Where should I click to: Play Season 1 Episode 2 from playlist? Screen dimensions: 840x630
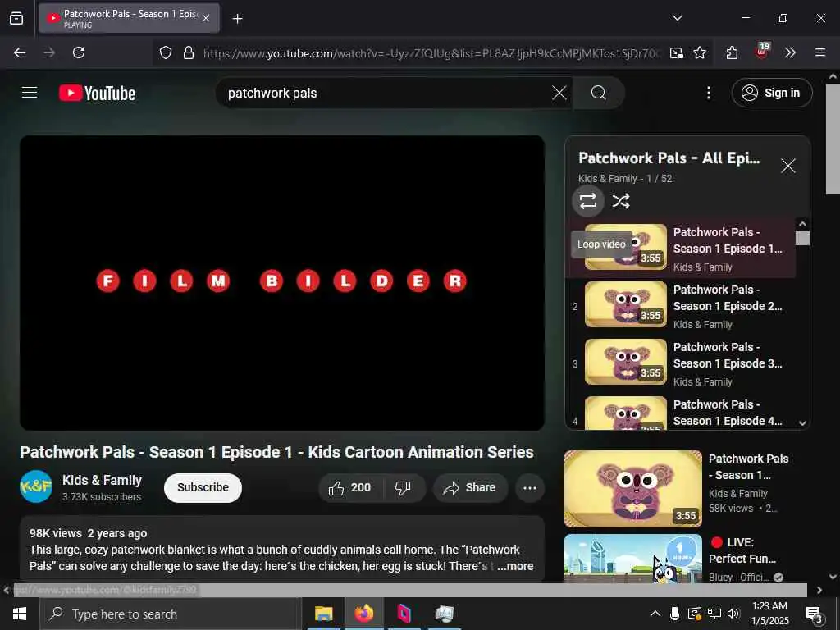pos(681,305)
